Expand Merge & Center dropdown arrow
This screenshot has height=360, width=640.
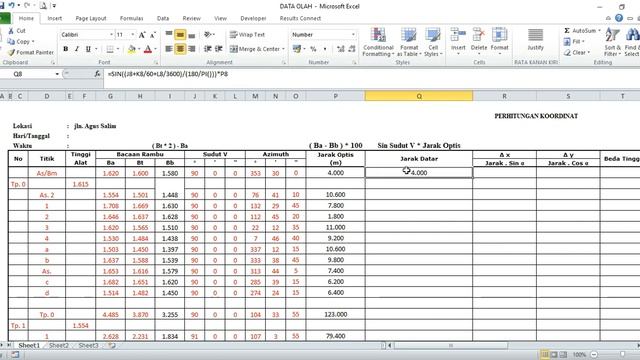point(283,49)
